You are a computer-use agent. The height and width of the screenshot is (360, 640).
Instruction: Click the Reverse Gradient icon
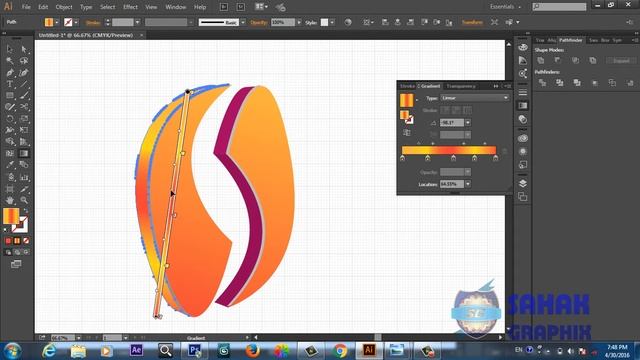coord(407,133)
